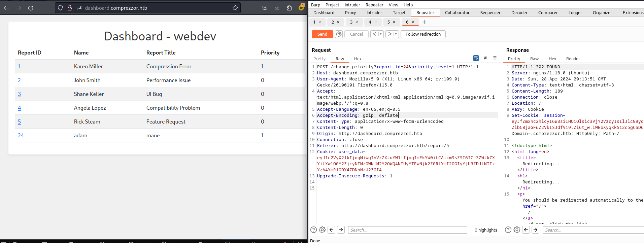Go to previous request in Repeater history
The height and width of the screenshot is (243, 644).
click(x=374, y=34)
